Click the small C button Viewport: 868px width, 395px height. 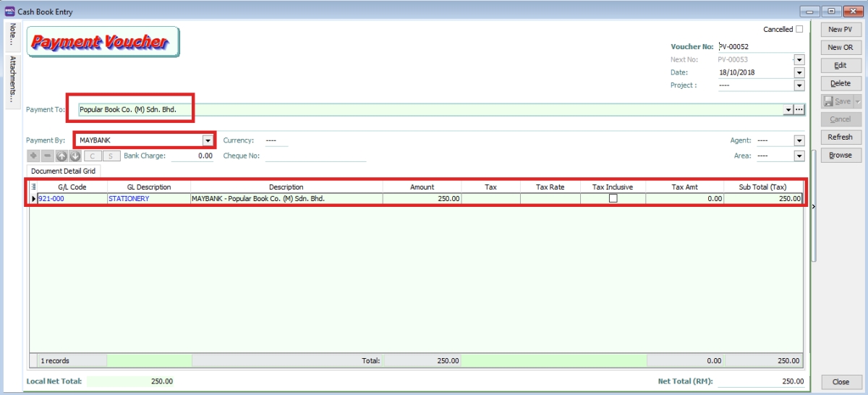pos(93,156)
